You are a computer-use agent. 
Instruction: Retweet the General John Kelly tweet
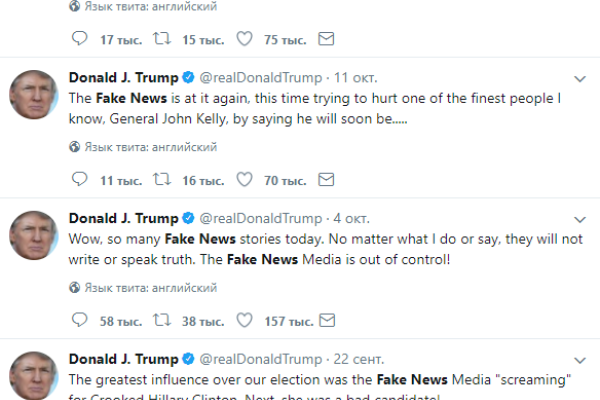click(x=159, y=180)
